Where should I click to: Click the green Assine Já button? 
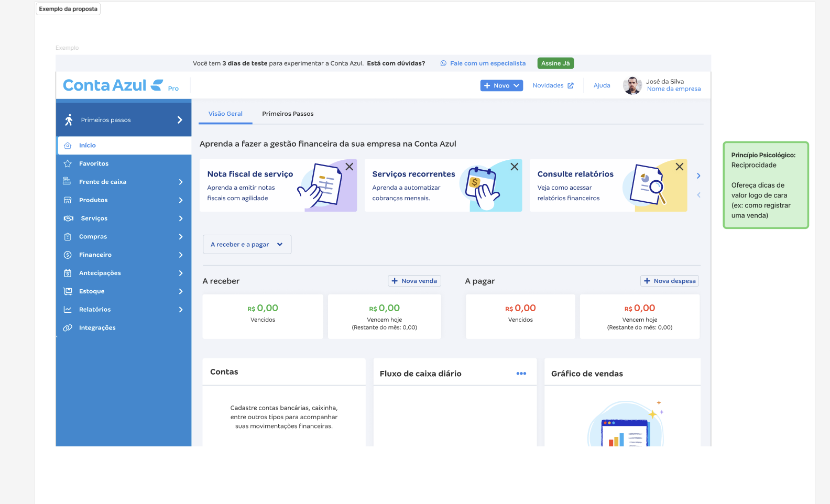tap(555, 63)
